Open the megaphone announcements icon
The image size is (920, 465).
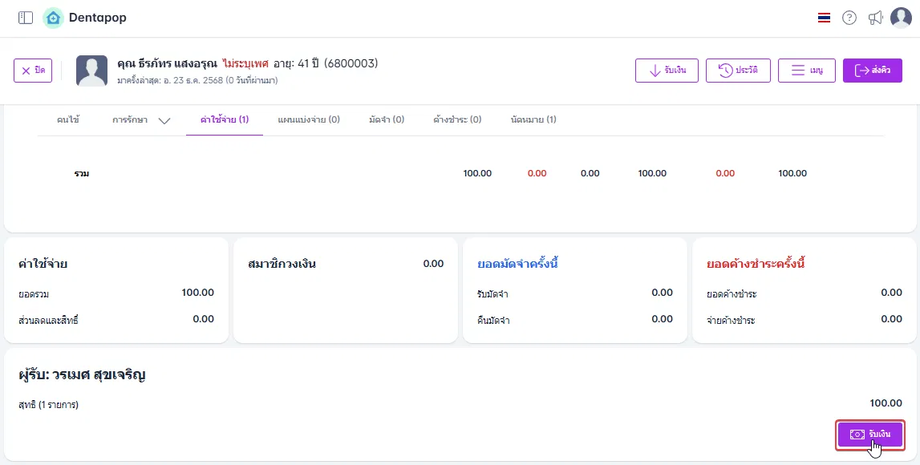point(875,18)
